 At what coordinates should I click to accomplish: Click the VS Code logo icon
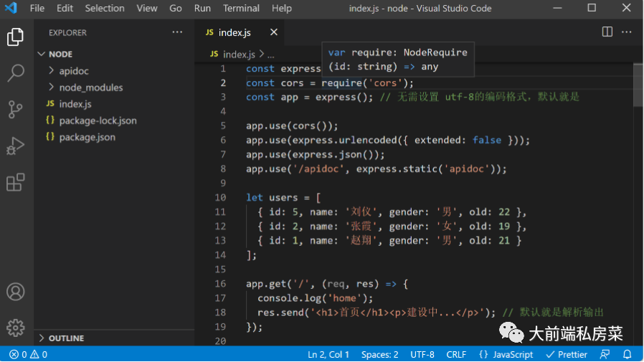11,8
